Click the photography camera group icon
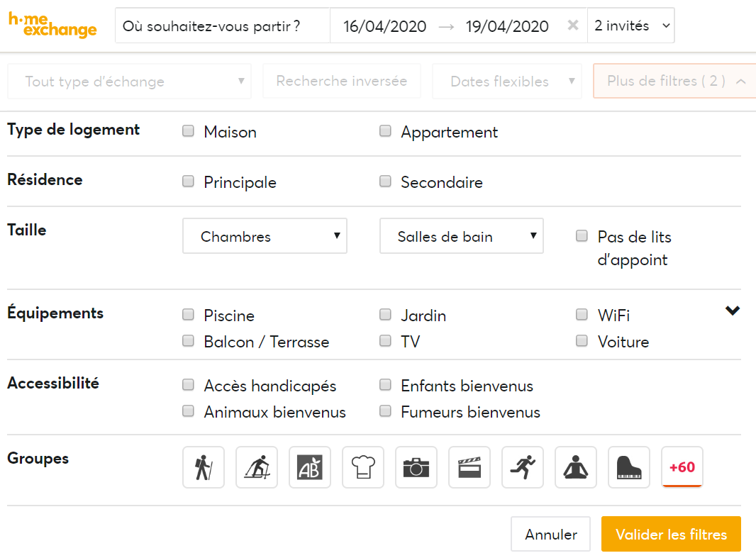 coord(416,467)
